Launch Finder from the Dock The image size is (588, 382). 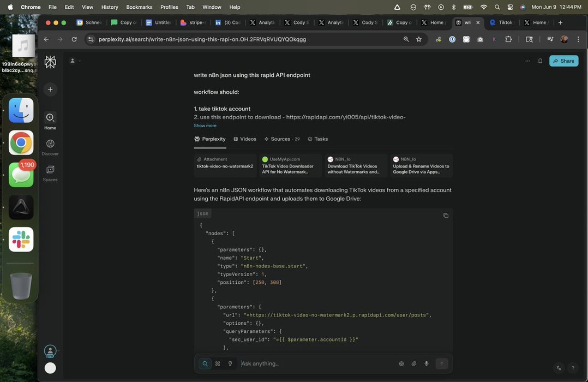[21, 110]
